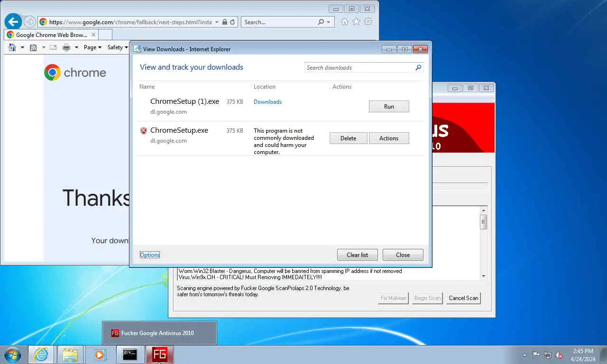Click the forward arrow in Internet Explorer

tap(29, 22)
